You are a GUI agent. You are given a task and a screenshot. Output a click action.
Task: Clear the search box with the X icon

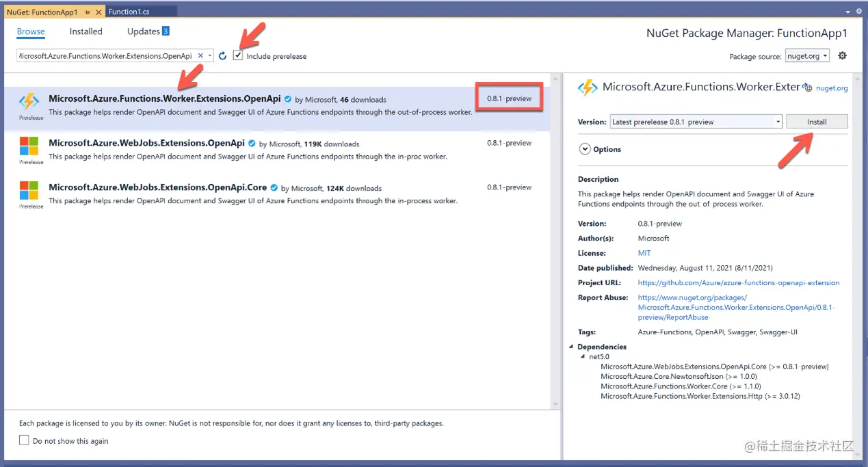[200, 56]
